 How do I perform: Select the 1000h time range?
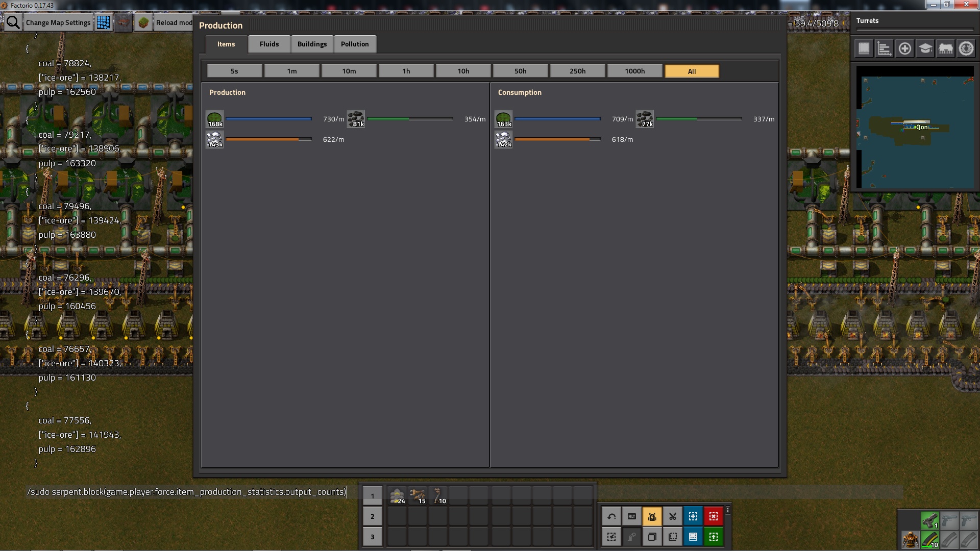[x=635, y=71]
